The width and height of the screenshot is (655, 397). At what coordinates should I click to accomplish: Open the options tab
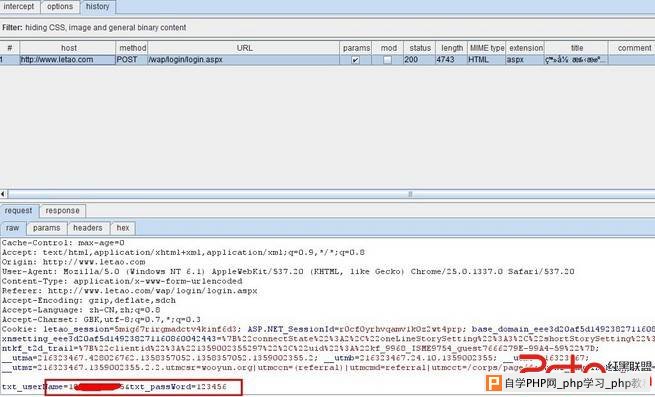coord(60,7)
